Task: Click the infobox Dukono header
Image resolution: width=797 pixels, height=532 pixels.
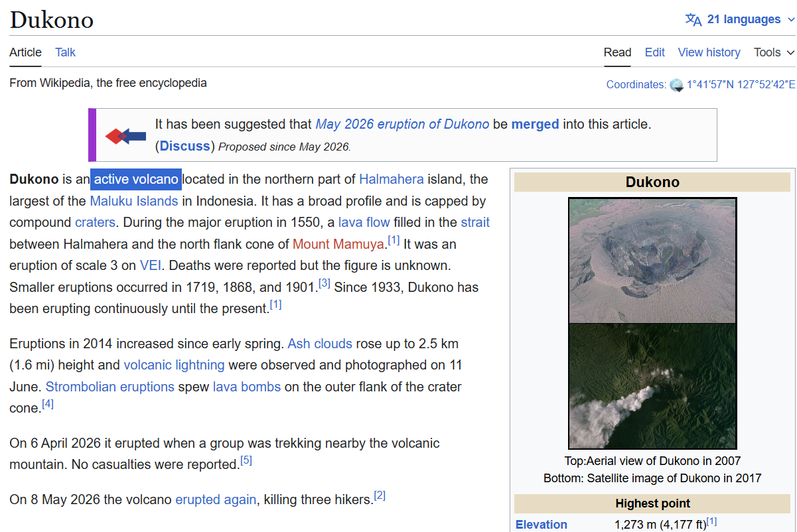Action: pos(652,182)
